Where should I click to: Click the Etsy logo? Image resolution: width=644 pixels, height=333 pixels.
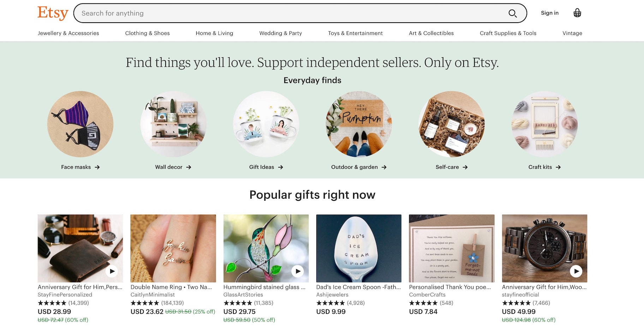tap(52, 13)
